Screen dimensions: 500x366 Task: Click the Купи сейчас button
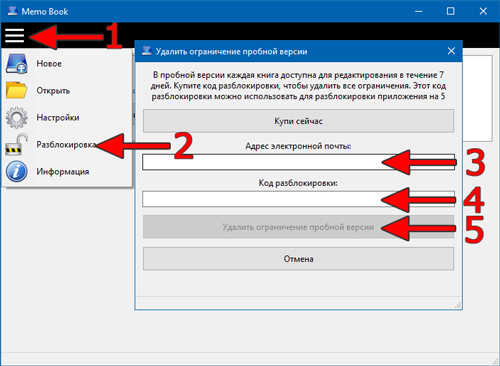[298, 121]
